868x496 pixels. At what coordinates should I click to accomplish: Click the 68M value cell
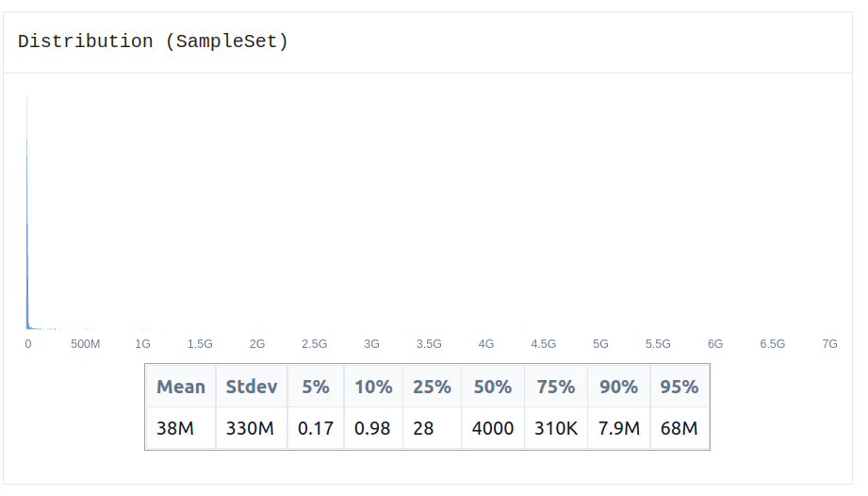coord(680,428)
